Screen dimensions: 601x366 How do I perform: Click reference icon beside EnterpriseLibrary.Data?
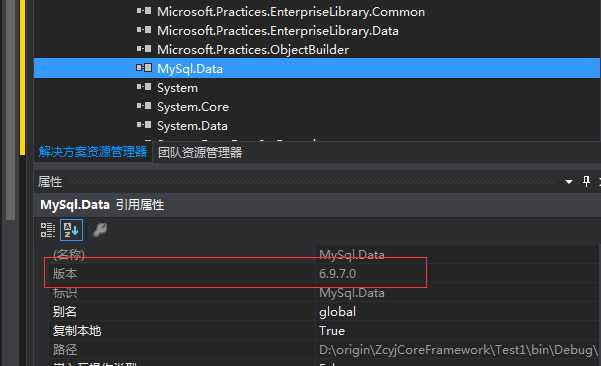pyautogui.click(x=144, y=30)
